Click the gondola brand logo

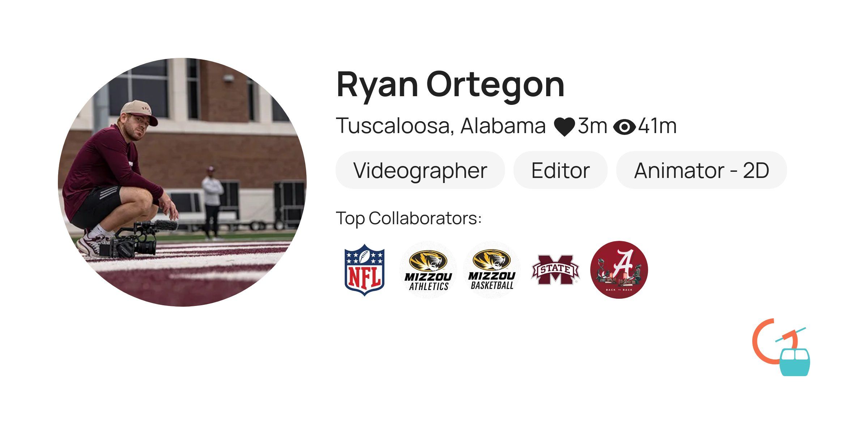coord(781,347)
